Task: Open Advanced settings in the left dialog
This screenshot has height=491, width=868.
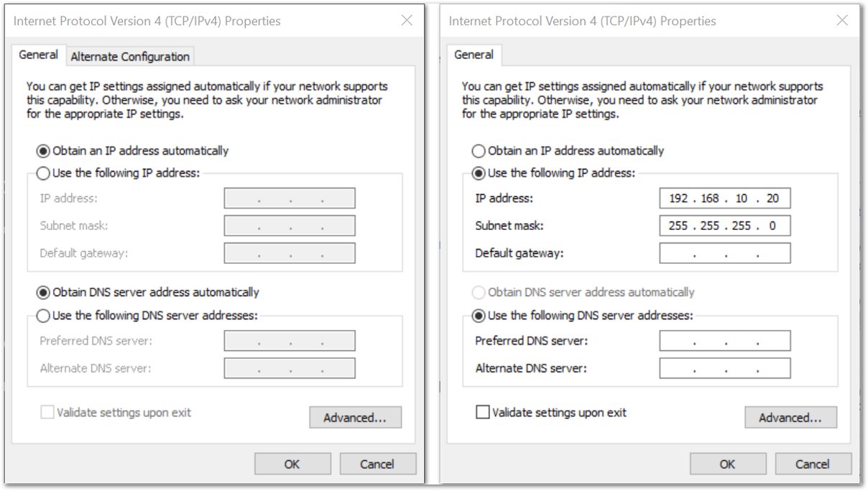Action: [355, 418]
